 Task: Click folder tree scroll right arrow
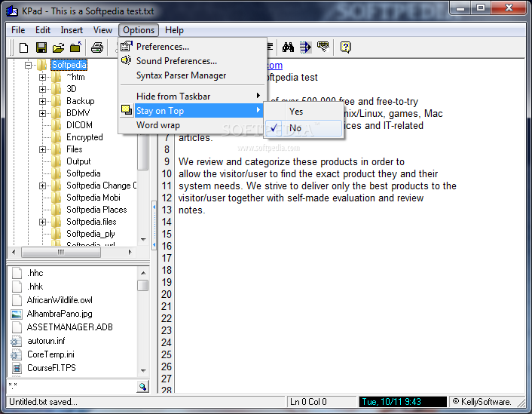tap(130, 253)
